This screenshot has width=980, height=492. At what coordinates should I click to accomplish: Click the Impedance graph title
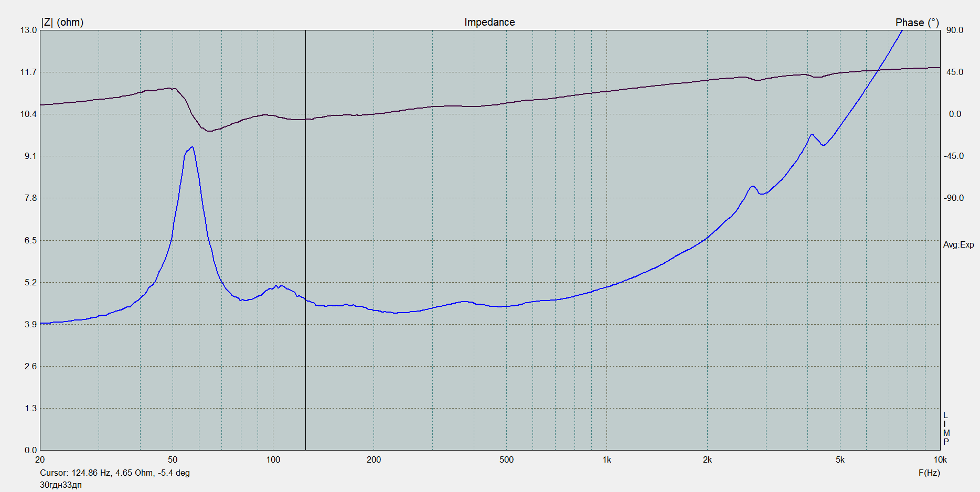pyautogui.click(x=489, y=22)
